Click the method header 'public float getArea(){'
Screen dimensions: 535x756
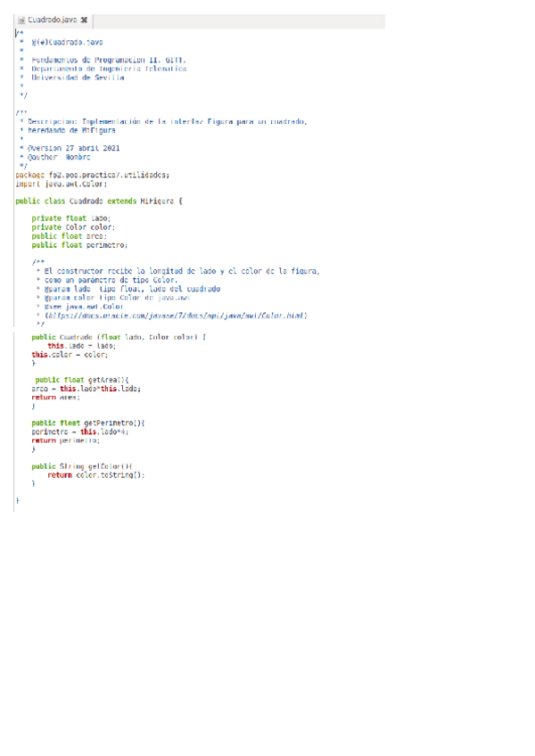(x=82, y=380)
